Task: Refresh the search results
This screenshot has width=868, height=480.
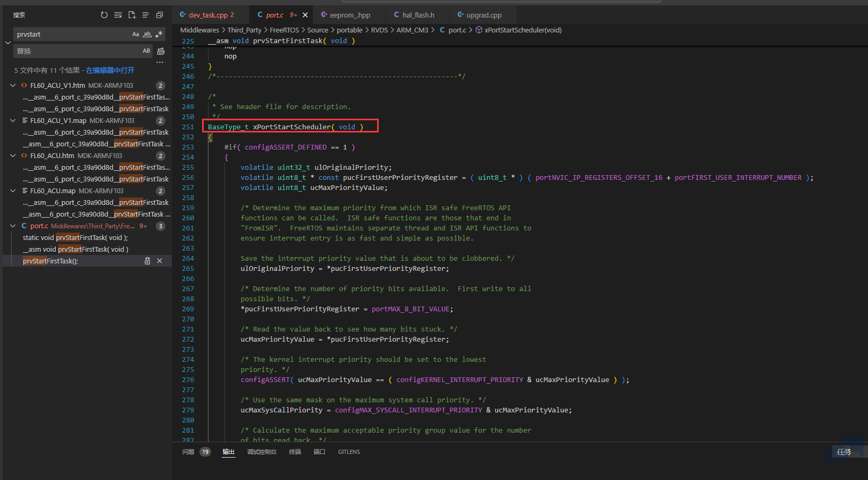Action: (104, 15)
